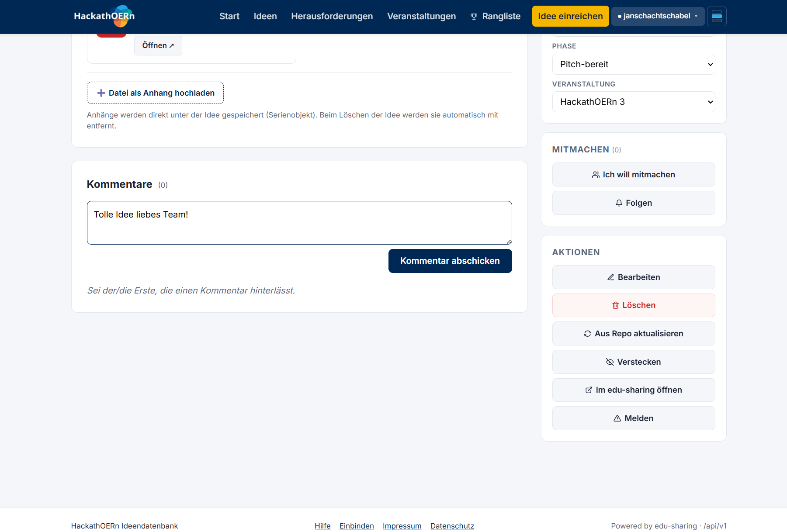
Task: Click the 'Kommentare' heading
Action: [120, 184]
